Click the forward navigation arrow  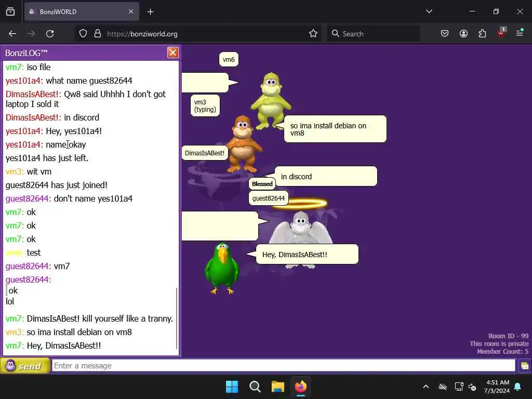pyautogui.click(x=31, y=34)
